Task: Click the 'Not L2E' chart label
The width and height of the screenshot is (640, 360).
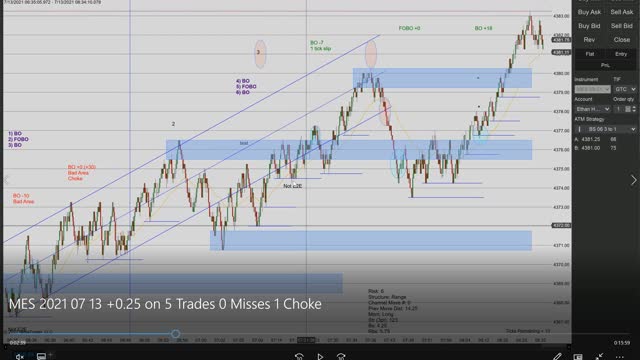Action: 293,186
